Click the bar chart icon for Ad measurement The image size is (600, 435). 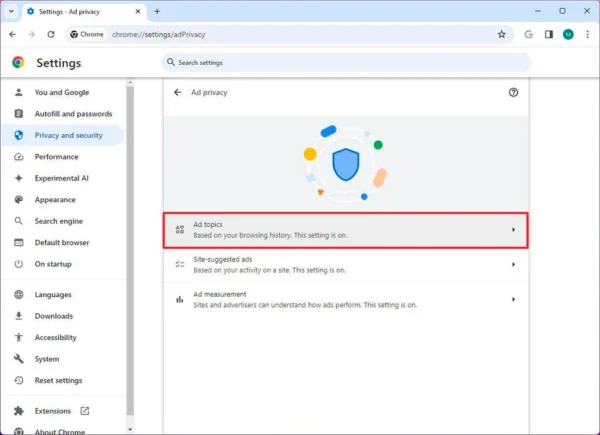[x=179, y=299]
